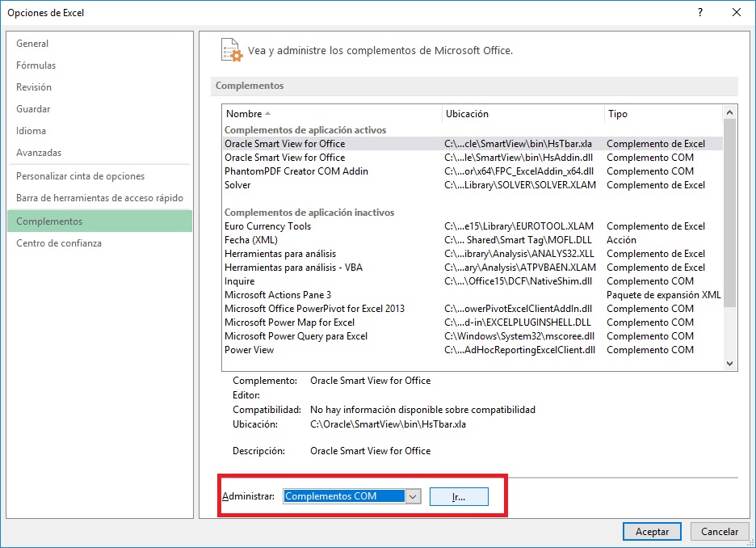Image resolution: width=756 pixels, height=548 pixels.
Task: Confirm with the Aceptar button
Action: tap(652, 532)
